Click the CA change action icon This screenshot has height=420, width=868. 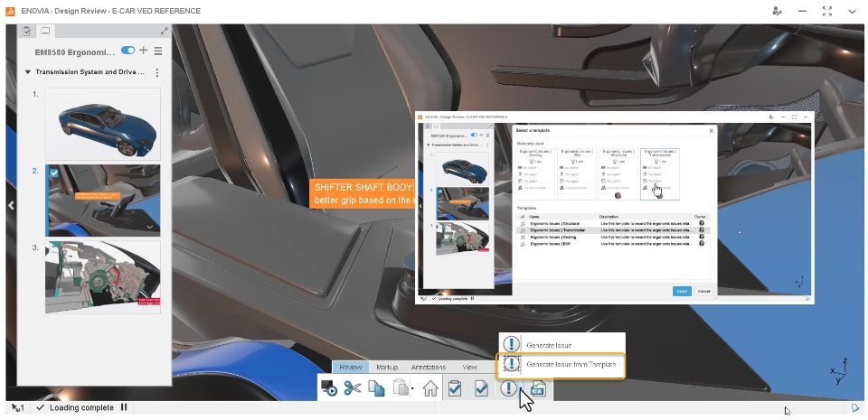coord(538,388)
